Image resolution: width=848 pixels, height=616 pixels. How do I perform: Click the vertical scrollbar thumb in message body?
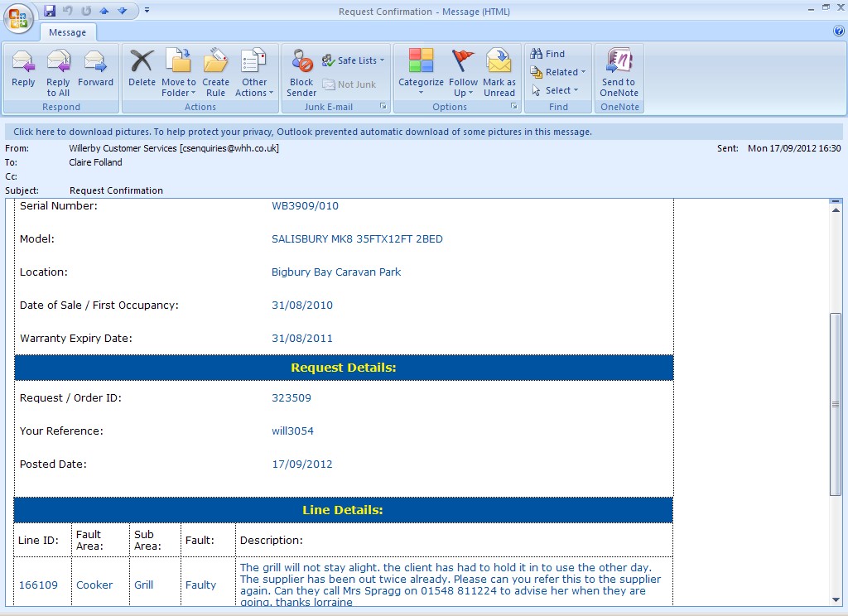[x=836, y=404]
